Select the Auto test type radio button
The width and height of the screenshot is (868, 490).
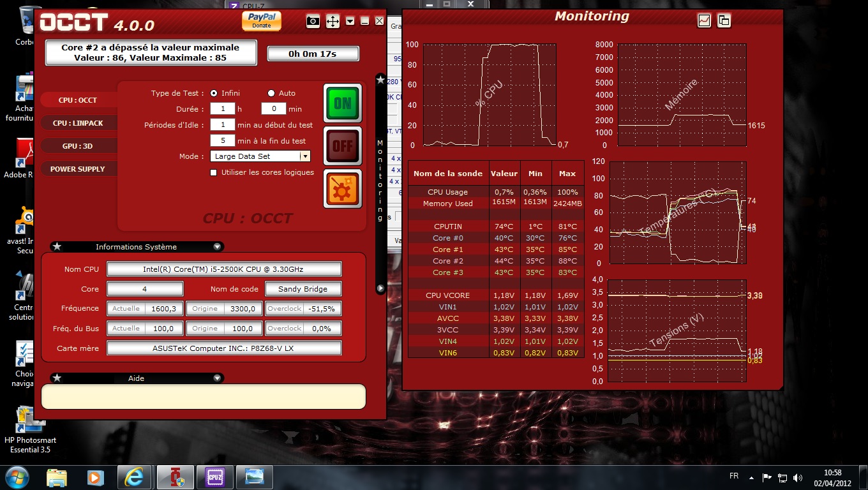coord(271,93)
